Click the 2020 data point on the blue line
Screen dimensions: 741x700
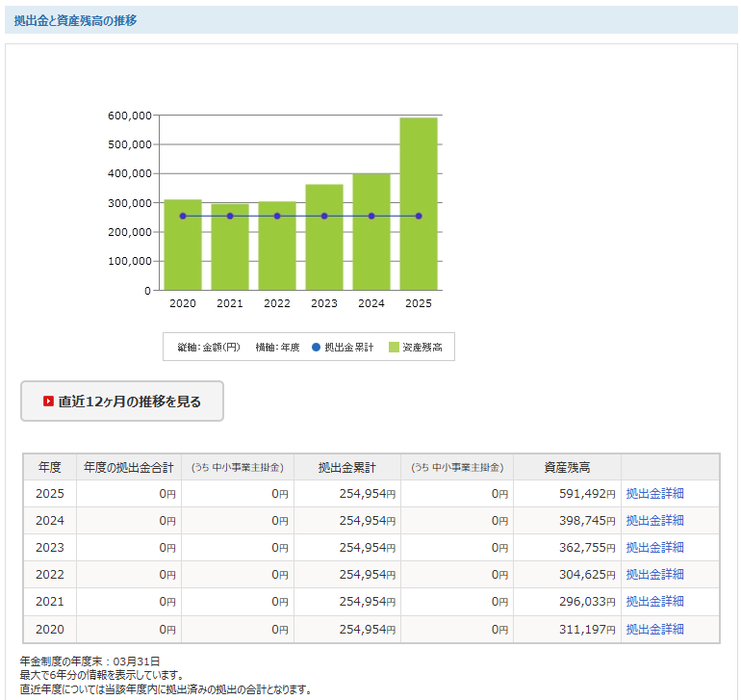point(183,216)
